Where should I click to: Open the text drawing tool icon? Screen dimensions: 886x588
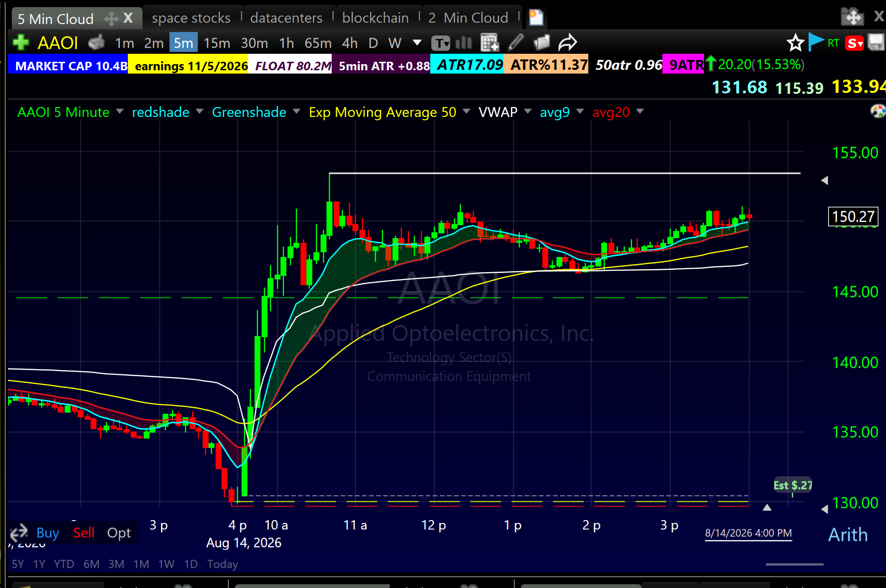point(440,43)
